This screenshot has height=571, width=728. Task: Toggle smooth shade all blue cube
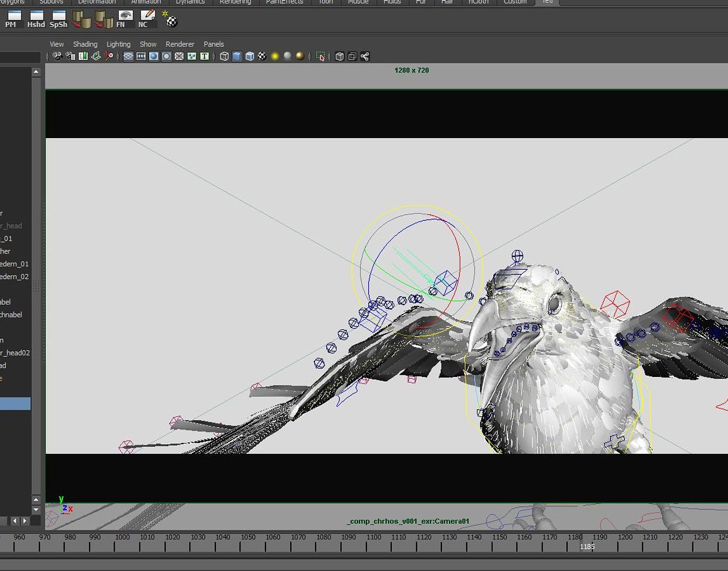pyautogui.click(x=237, y=57)
